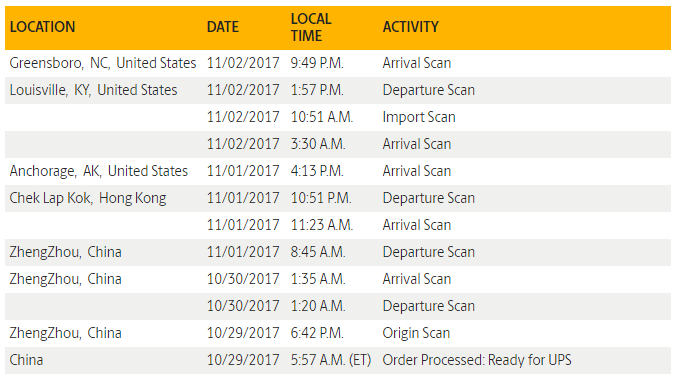Click Anchorage, AK, United States cell

tap(99, 171)
